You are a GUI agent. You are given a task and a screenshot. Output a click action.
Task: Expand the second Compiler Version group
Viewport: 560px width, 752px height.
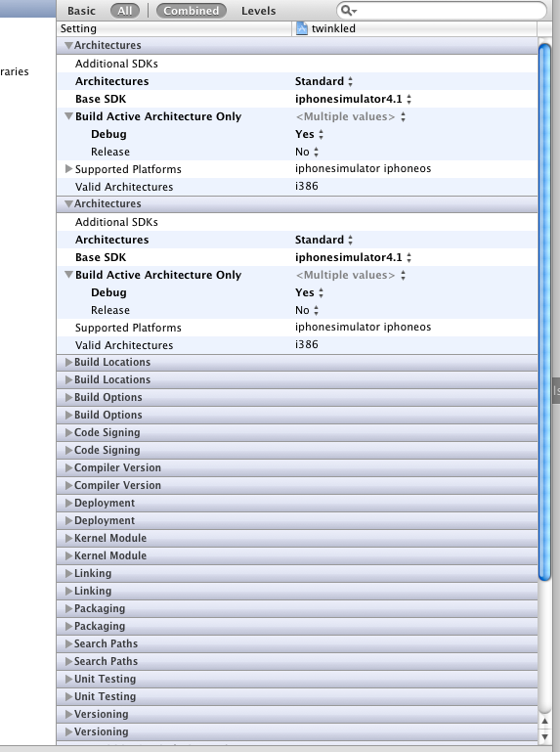point(68,485)
